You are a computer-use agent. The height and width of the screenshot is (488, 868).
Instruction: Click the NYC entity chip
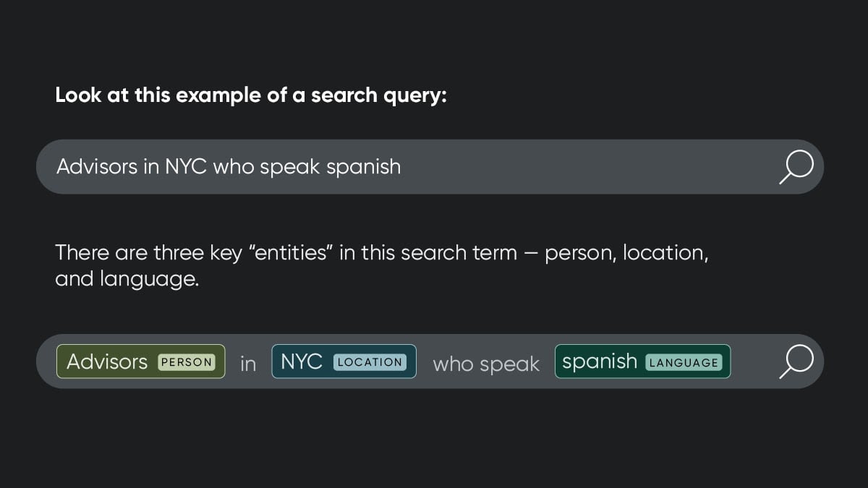click(x=344, y=361)
